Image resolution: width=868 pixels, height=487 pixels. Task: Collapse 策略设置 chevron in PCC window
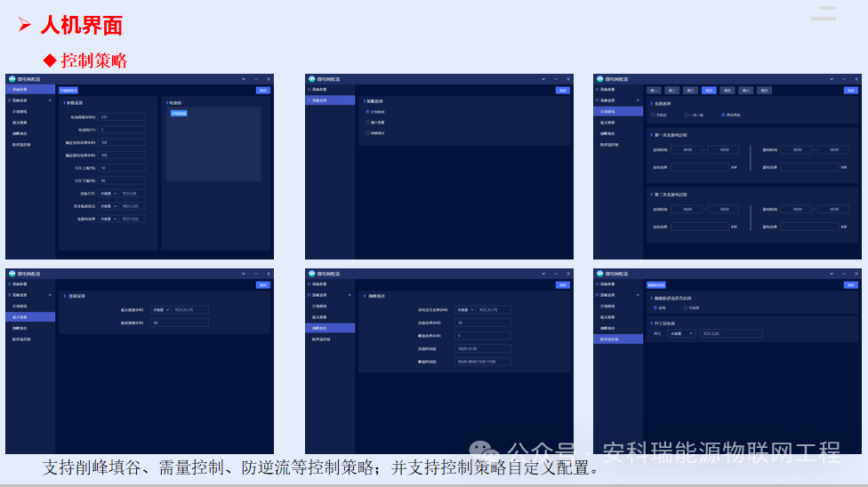pyautogui.click(x=638, y=295)
